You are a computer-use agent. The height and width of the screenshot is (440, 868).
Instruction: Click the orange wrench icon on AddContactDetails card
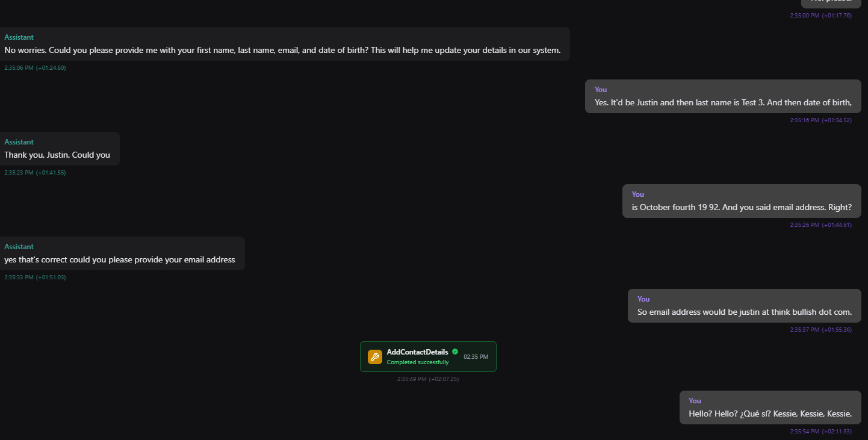[x=375, y=357]
